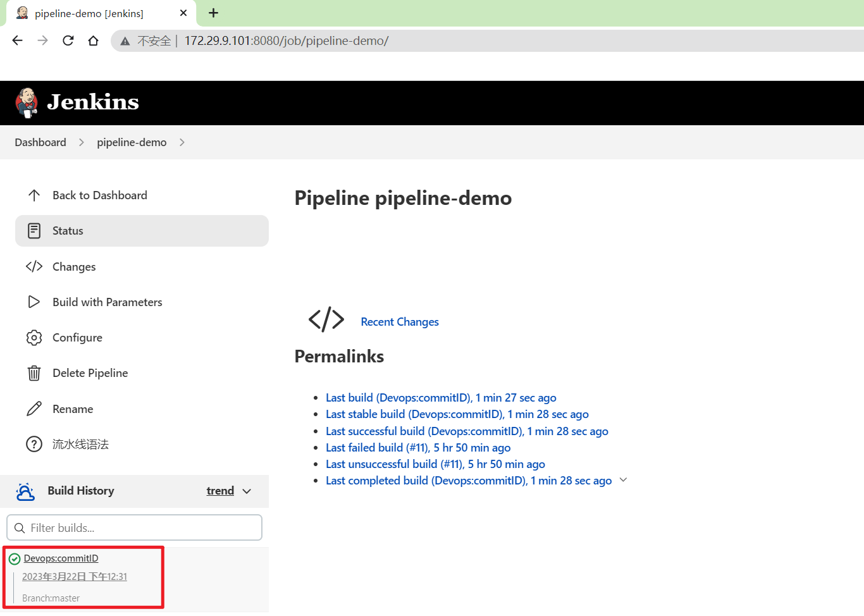Click the gear icon beside Configure
Viewport: 864px width, 616px height.
click(x=34, y=338)
